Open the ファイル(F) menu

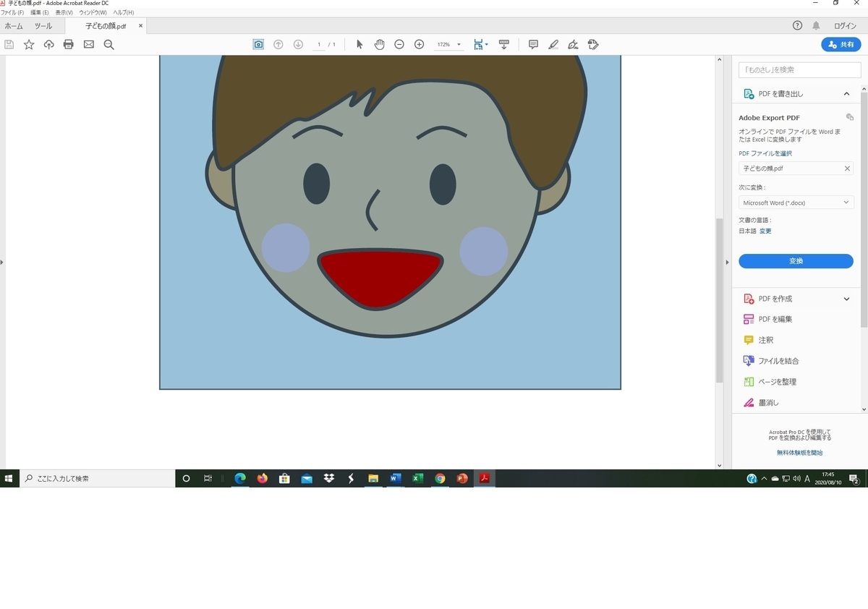(x=12, y=13)
